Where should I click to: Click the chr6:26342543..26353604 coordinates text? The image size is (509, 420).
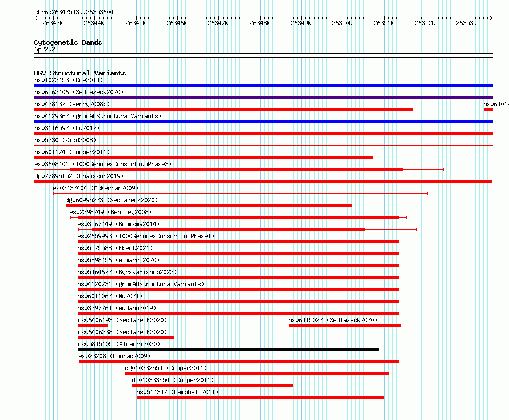(x=74, y=13)
